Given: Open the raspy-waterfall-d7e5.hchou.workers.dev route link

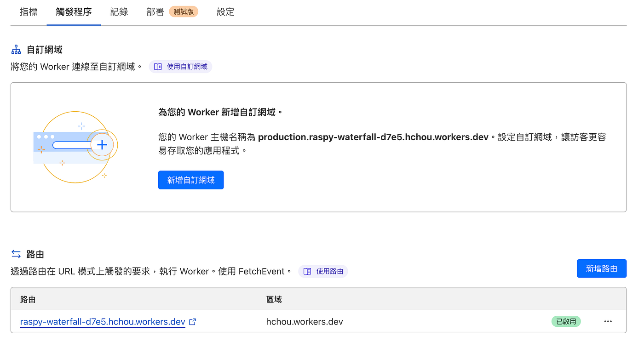Looking at the screenshot, I should (x=103, y=322).
